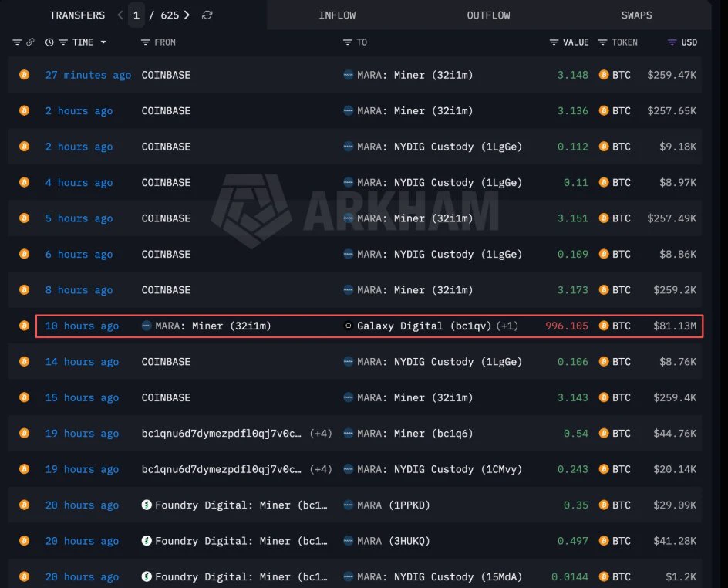Click Galaxy Digital entity logo icon
Viewport: 728px width, 588px height.
click(349, 326)
